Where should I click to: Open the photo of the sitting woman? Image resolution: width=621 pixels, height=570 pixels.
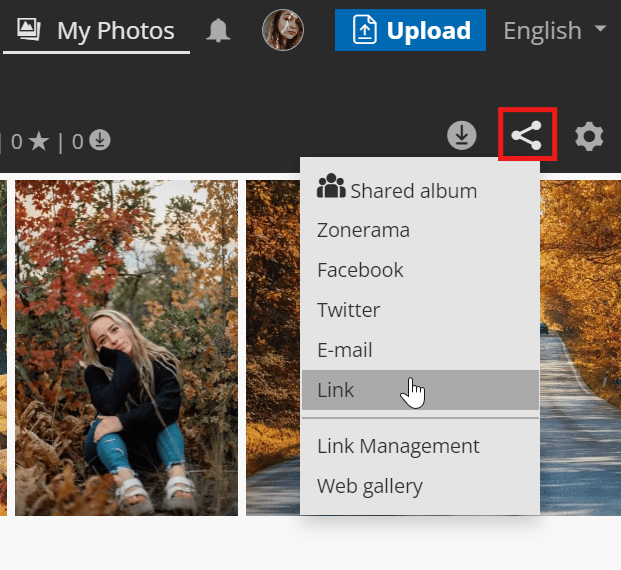pos(126,348)
